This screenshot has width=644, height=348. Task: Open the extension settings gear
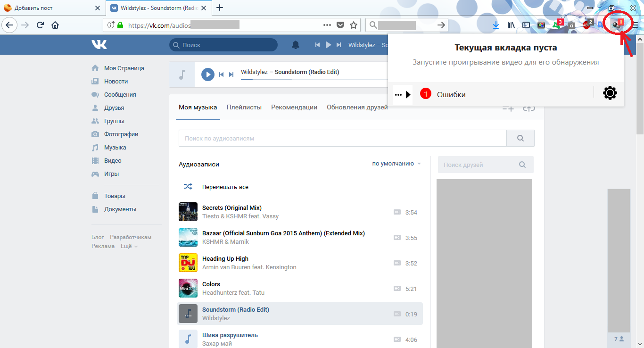pos(610,93)
